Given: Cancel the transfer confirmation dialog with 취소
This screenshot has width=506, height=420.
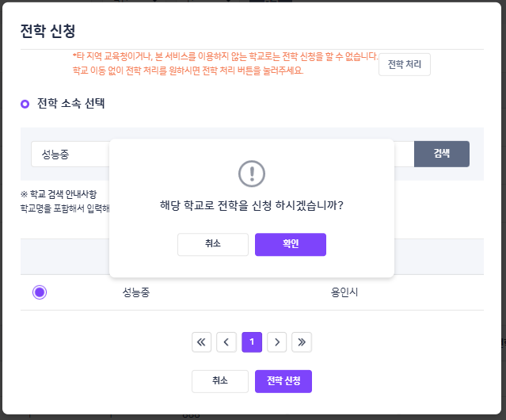Looking at the screenshot, I should pos(213,244).
